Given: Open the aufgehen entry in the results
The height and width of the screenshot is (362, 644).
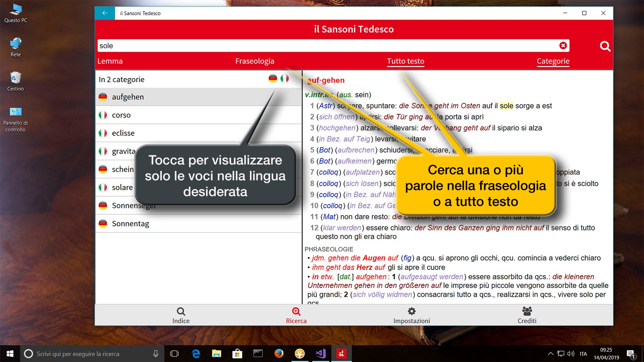Looking at the screenshot, I should [x=198, y=97].
